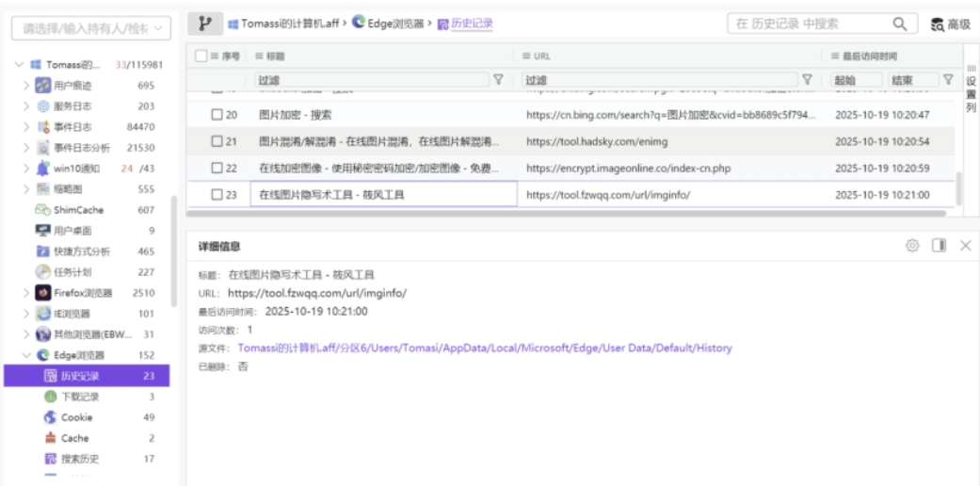Select the Firefox浏览器 icon

point(42,292)
